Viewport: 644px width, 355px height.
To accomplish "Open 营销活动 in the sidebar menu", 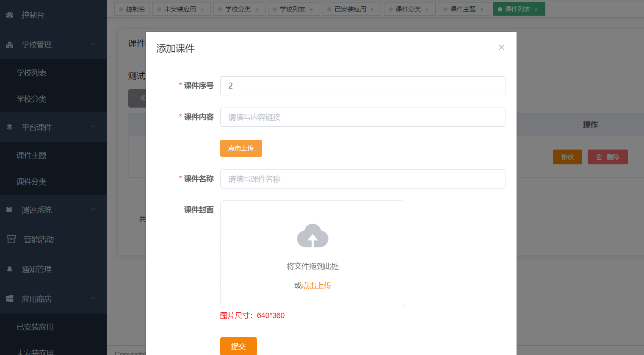I will click(53, 239).
